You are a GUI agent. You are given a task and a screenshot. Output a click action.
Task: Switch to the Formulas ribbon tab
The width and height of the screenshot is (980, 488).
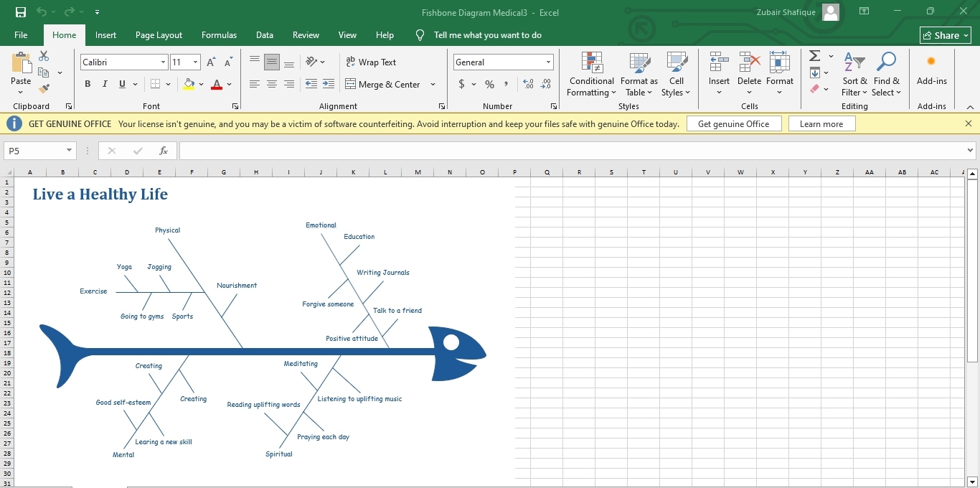pos(219,34)
